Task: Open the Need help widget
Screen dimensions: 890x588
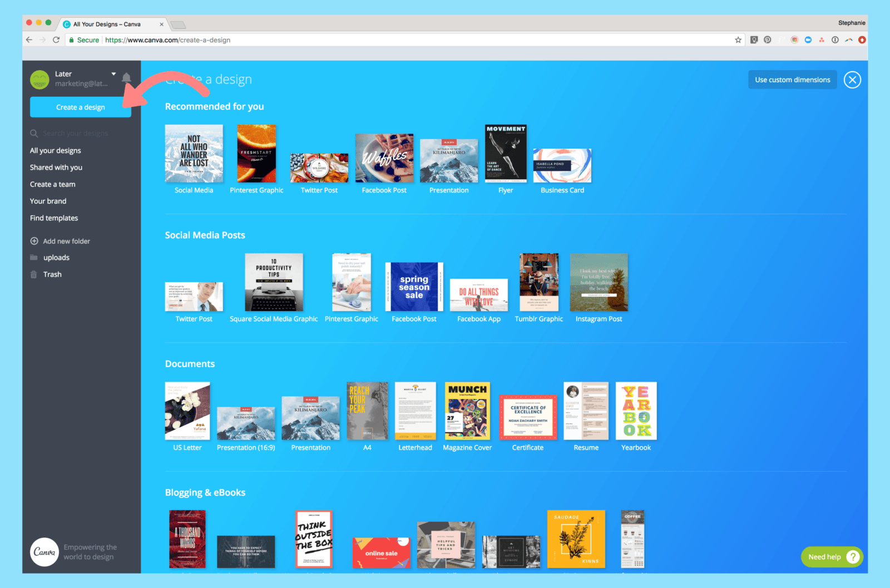Action: pos(832,557)
